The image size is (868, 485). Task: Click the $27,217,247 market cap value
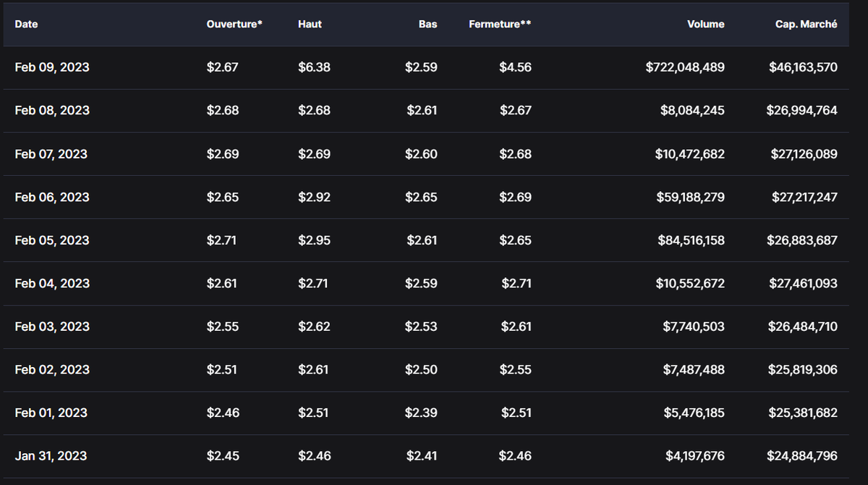click(803, 197)
